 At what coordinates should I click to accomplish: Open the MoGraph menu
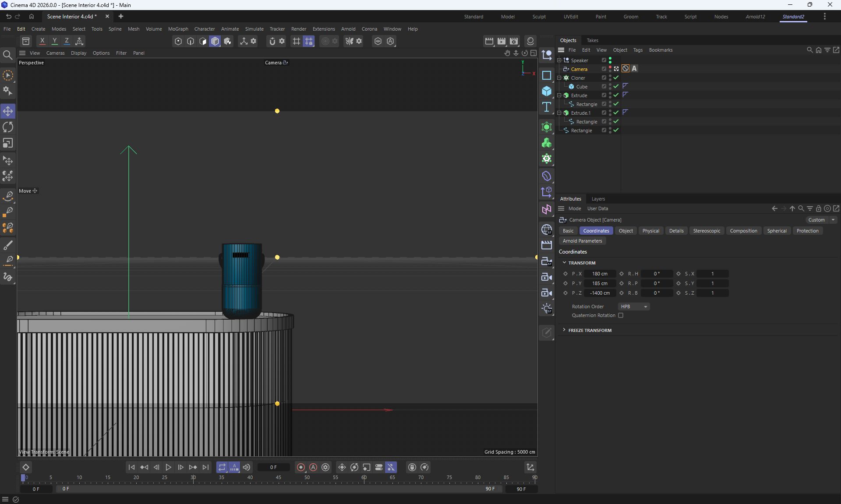[178, 29]
